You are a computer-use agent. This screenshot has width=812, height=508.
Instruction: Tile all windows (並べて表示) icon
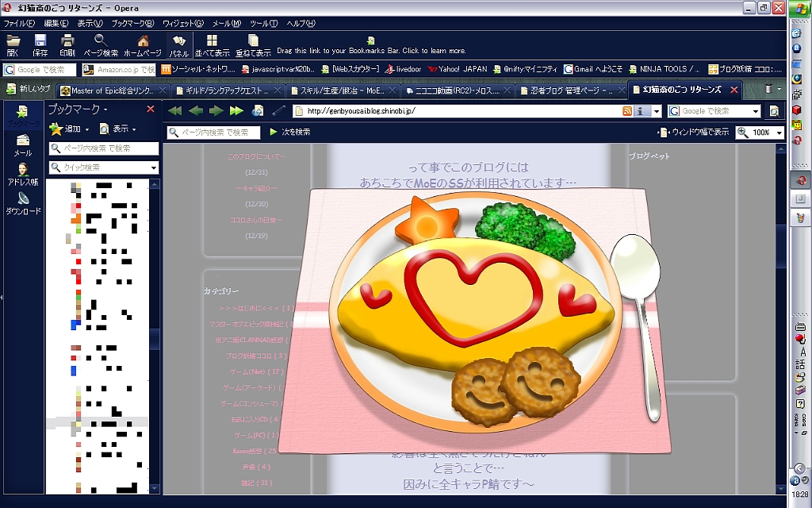(212, 45)
